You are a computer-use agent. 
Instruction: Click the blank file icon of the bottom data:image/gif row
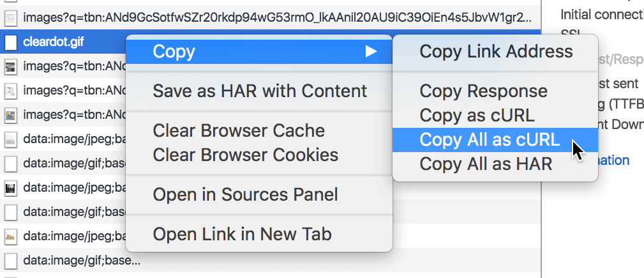pyautogui.click(x=10, y=261)
